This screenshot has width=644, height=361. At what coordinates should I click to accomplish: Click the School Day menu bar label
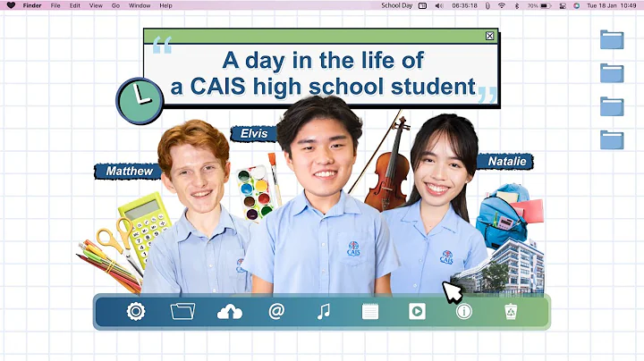pos(397,5)
